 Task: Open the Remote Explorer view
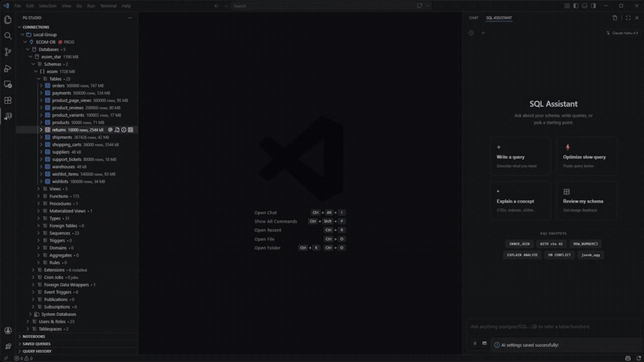tap(8, 84)
